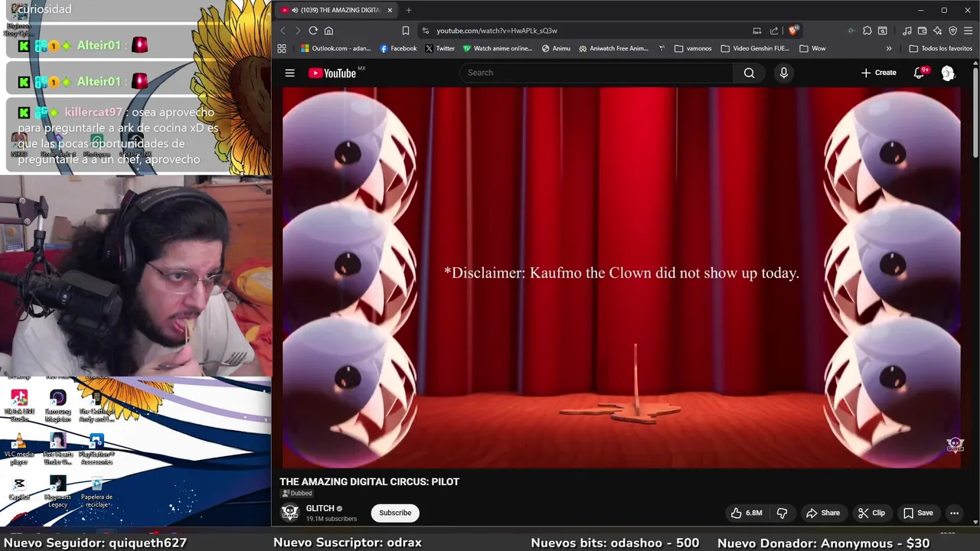Screen dimensions: 980x551
Task: Open the browser extensions puzzle icon
Action: click(x=867, y=31)
